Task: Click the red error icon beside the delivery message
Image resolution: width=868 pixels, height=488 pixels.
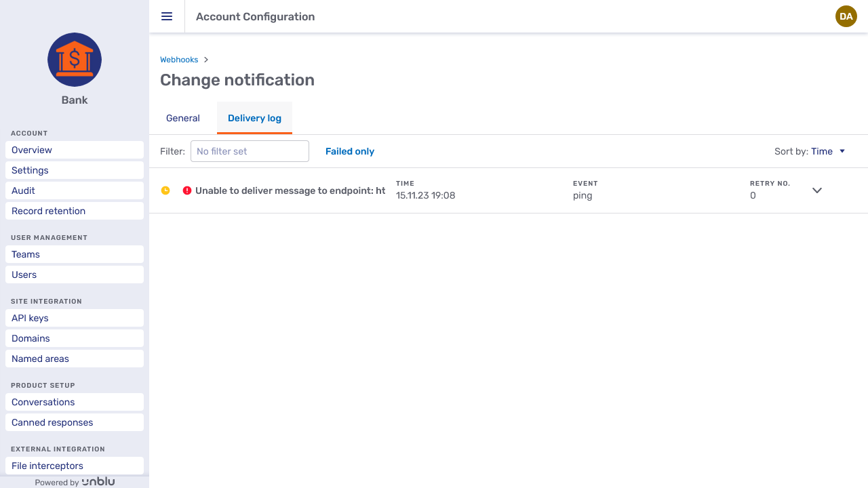Action: (x=187, y=190)
